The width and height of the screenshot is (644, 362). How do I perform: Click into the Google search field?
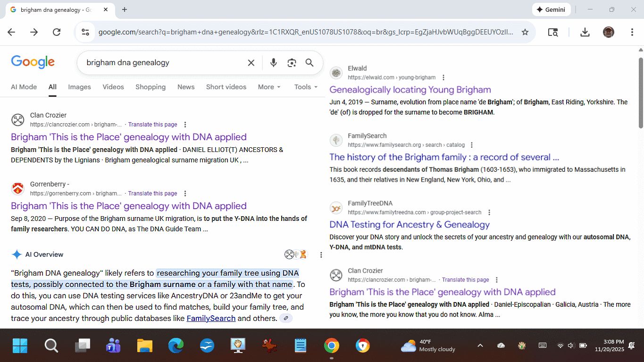[x=160, y=63]
